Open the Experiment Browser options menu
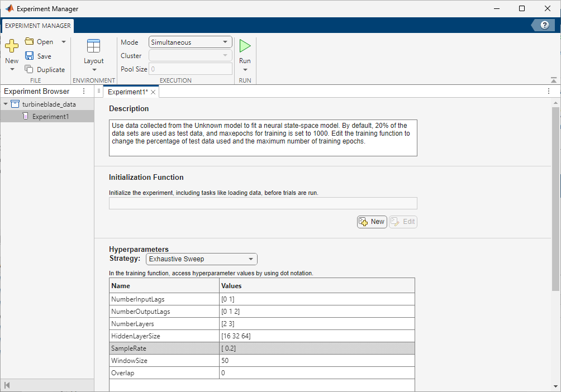The width and height of the screenshot is (561, 392). pos(84,91)
